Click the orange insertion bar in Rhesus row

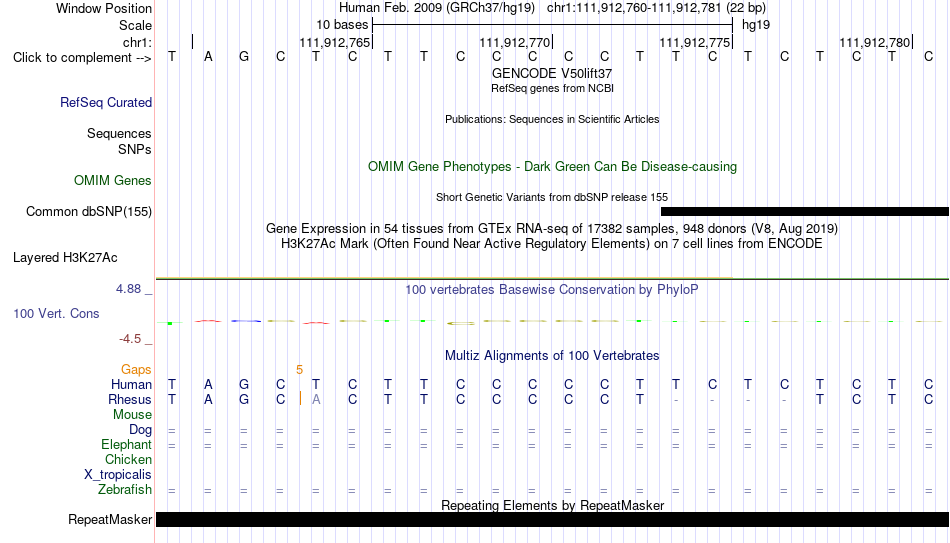[x=301, y=399]
